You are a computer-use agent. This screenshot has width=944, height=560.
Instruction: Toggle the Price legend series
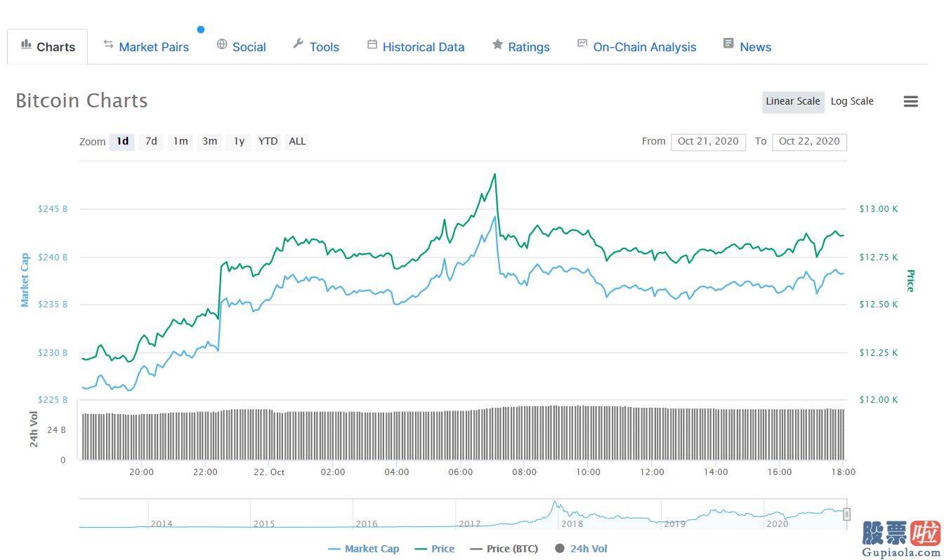[x=435, y=549]
